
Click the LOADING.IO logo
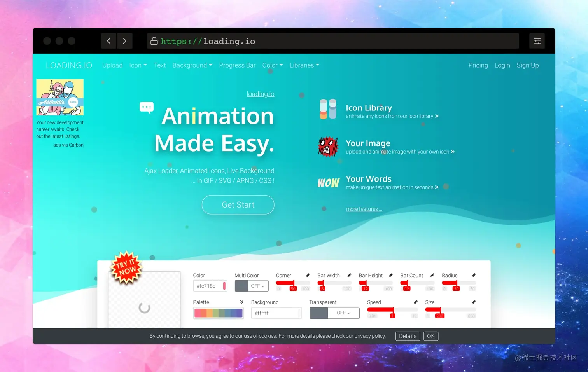tap(69, 65)
